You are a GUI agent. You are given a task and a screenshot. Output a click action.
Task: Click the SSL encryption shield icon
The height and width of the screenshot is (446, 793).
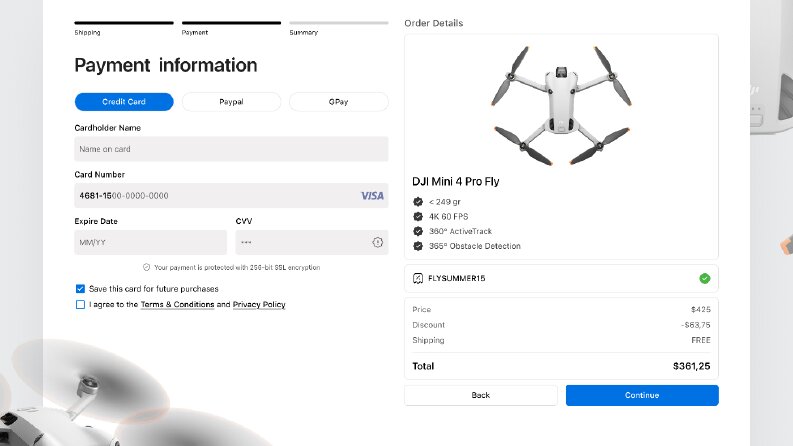click(147, 267)
